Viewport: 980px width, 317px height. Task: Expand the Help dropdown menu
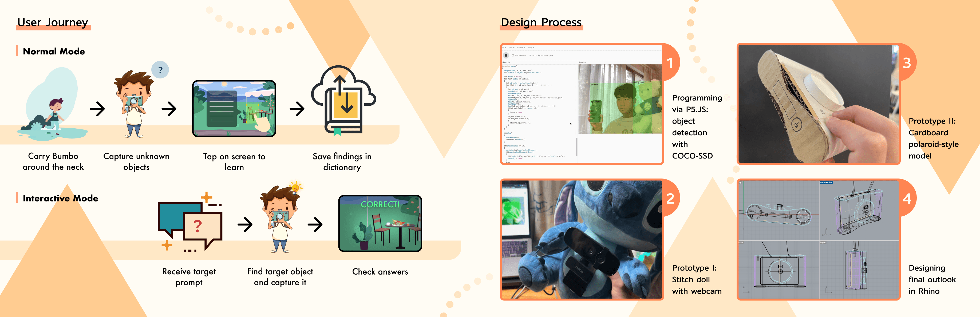pos(531,48)
